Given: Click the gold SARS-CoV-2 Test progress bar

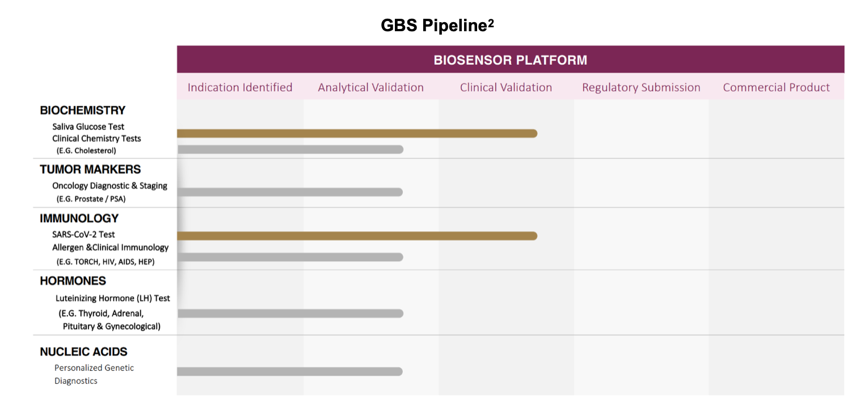Looking at the screenshot, I should click(357, 236).
